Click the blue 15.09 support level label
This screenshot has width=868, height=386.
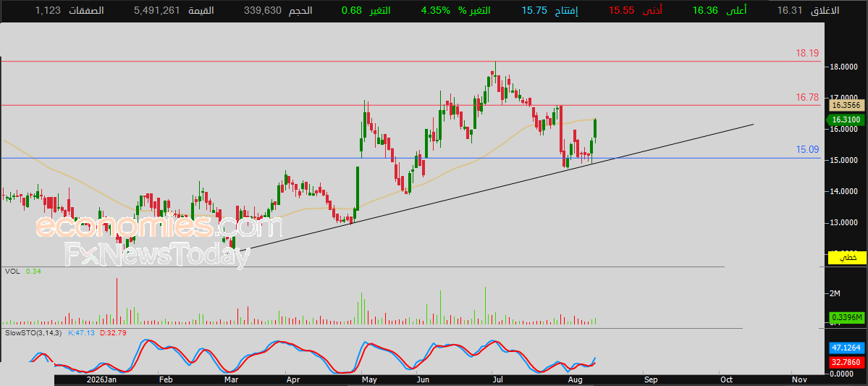807,149
